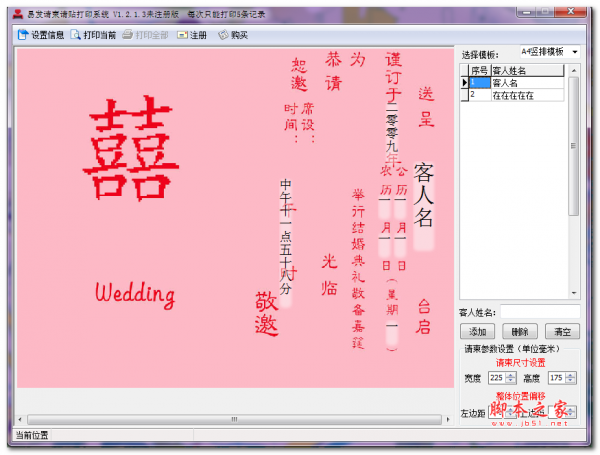Image resolution: width=600 pixels, height=455 pixels.
Task: Click the 注册 card icon
Action: point(182,35)
